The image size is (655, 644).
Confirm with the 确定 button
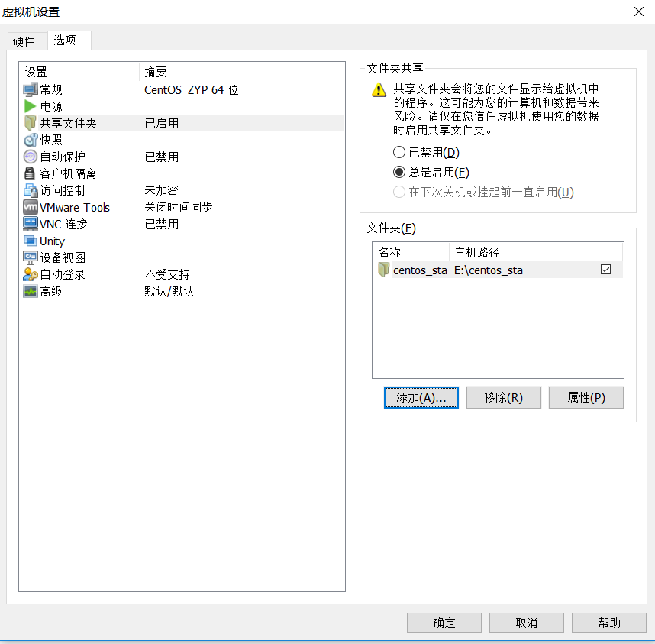pos(444,623)
